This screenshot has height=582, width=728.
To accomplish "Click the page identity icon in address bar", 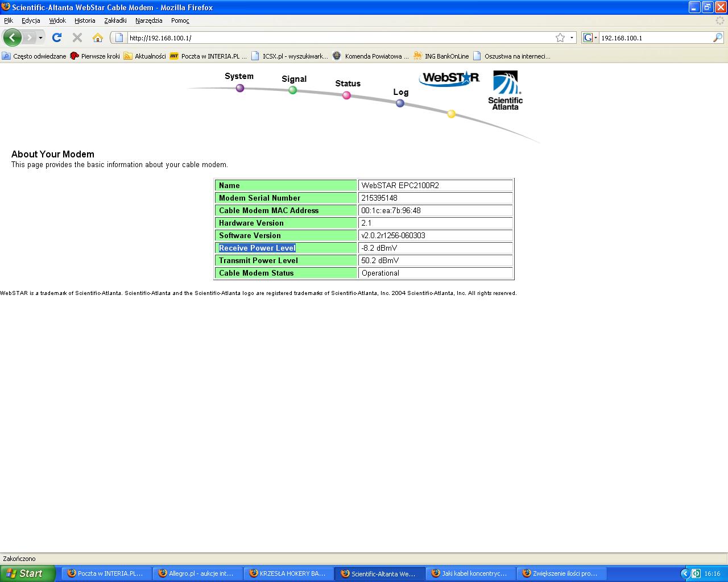I will (119, 38).
